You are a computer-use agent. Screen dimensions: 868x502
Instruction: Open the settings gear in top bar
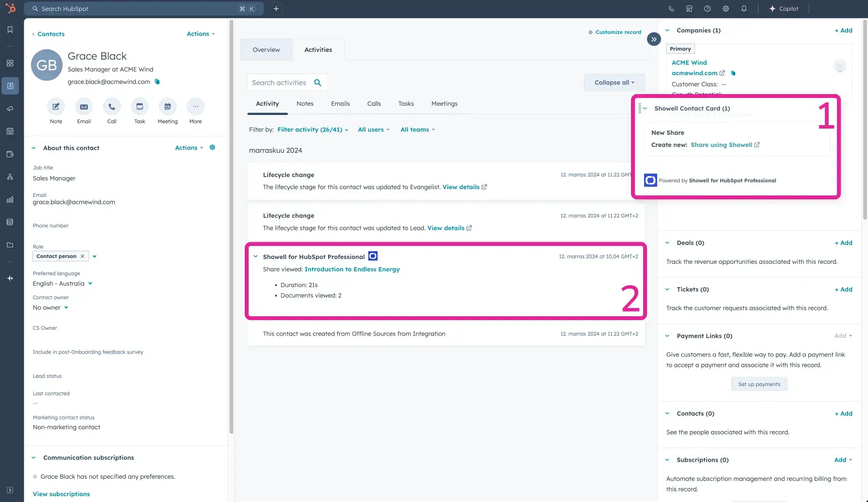[x=726, y=9]
